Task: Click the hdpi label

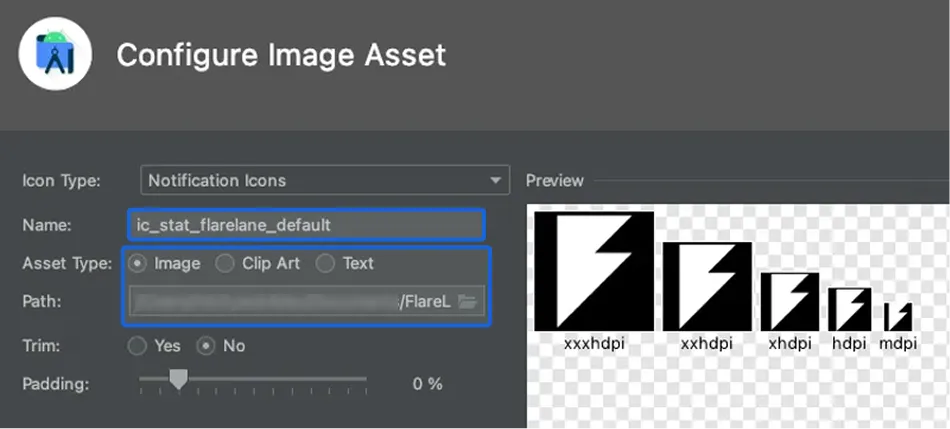Action: [851, 344]
